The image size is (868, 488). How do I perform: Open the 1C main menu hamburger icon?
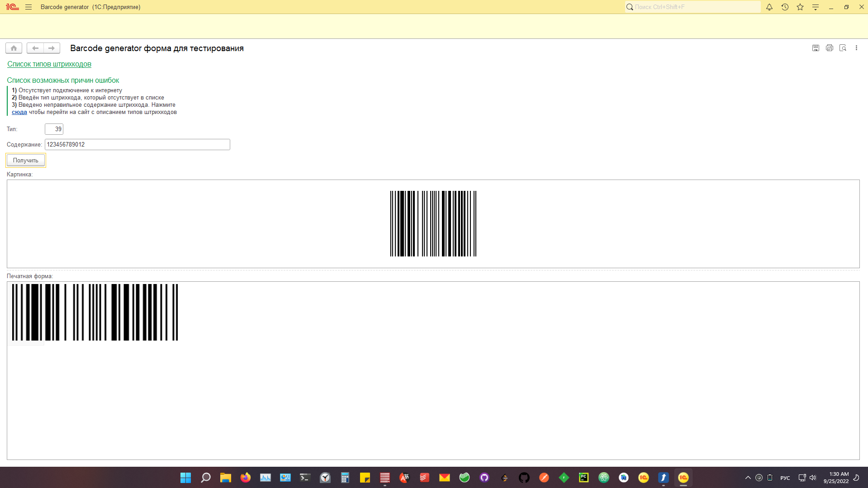pos(28,7)
